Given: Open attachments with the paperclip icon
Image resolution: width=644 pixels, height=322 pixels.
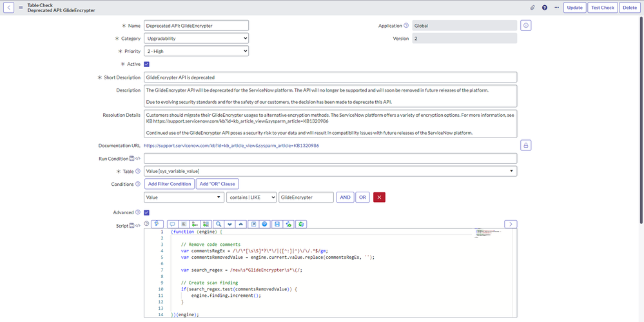Looking at the screenshot, I should coord(532,7).
